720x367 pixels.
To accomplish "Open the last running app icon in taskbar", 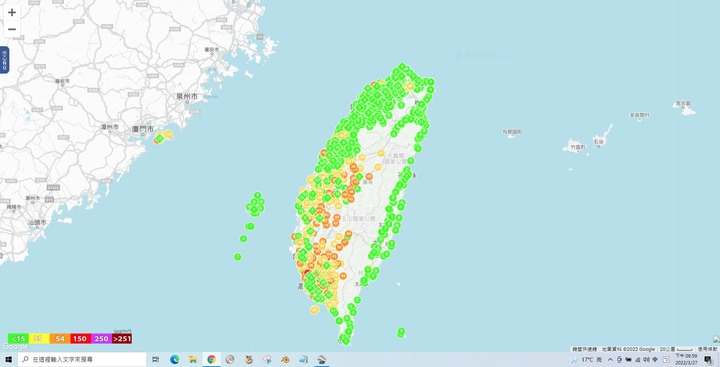I will [322, 360].
